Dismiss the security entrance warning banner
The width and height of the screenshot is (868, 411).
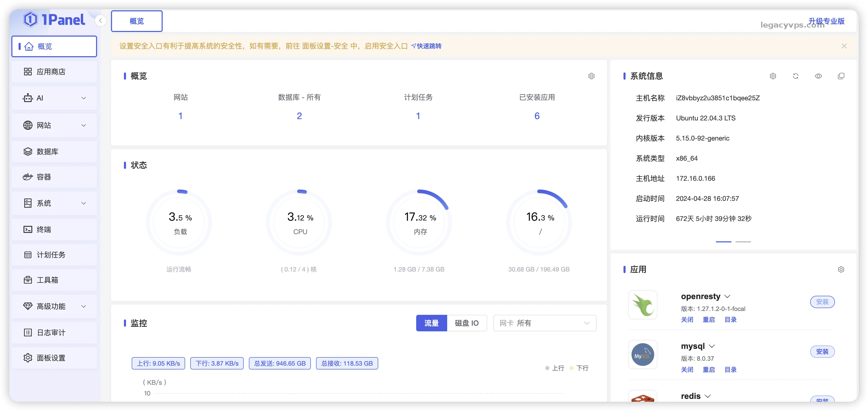(x=844, y=46)
